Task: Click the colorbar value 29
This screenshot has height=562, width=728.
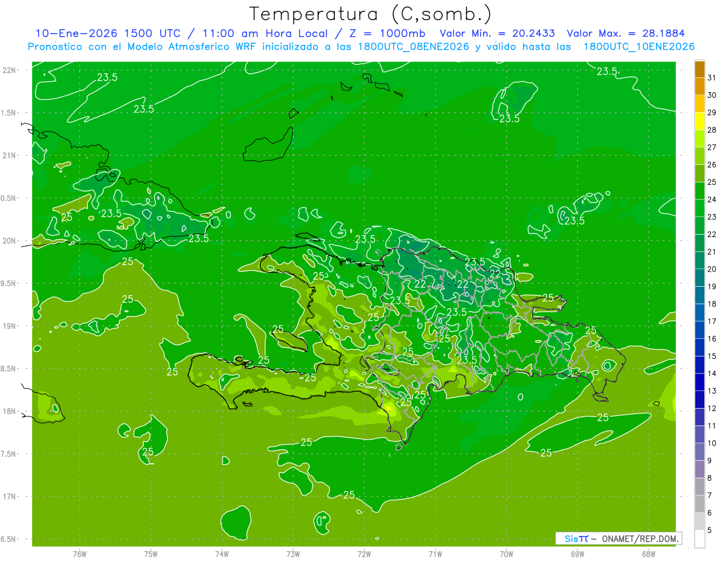Action: click(712, 113)
